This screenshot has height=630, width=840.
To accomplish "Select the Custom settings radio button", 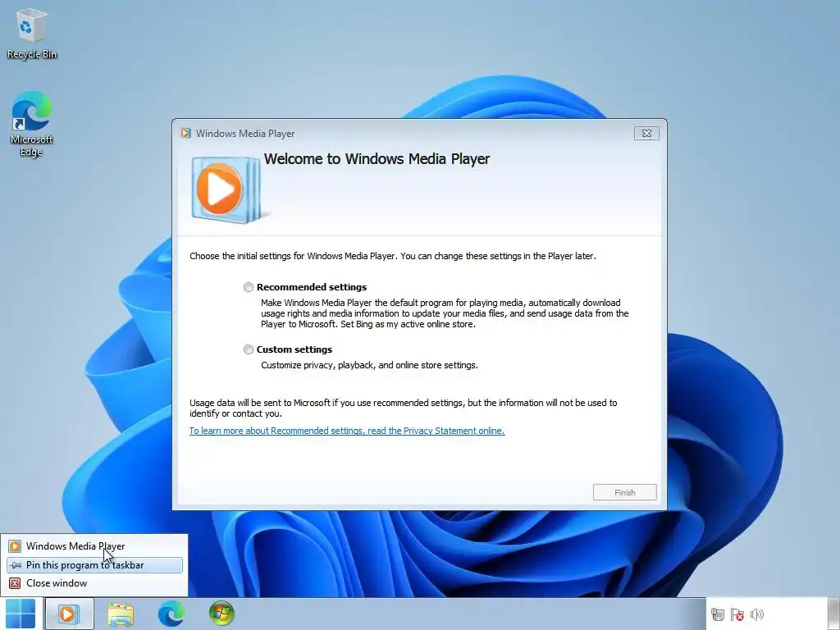I will point(248,349).
